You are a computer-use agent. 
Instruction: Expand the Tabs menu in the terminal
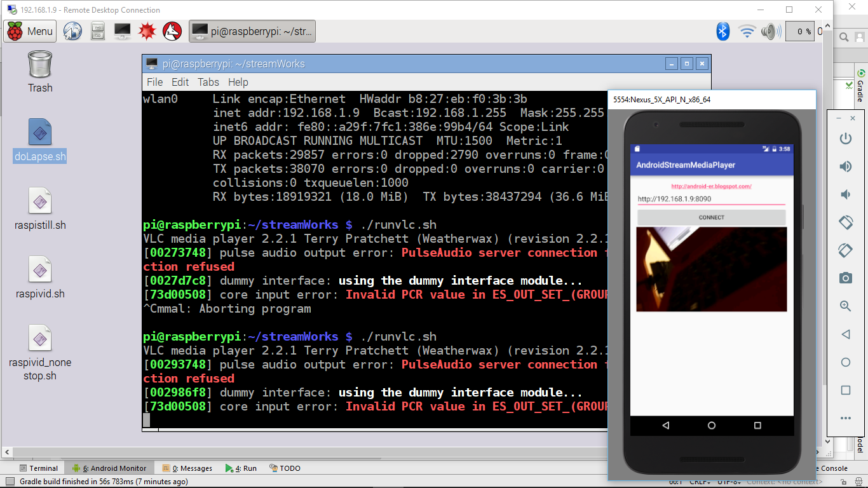pos(208,82)
